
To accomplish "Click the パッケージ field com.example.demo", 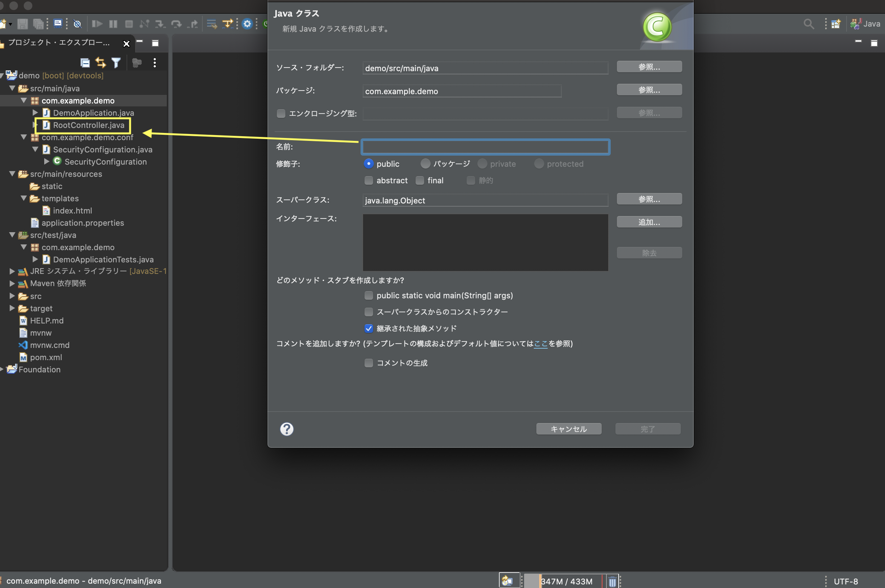I will (462, 91).
